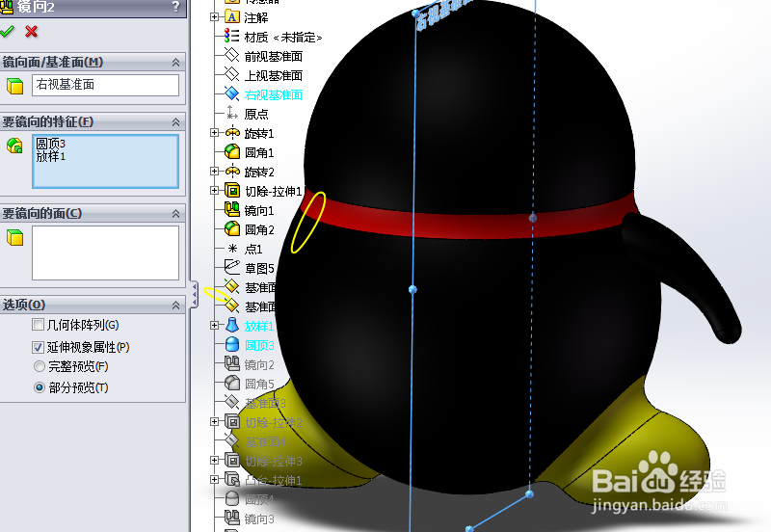Expand the 放样1 tree node

tap(214, 325)
